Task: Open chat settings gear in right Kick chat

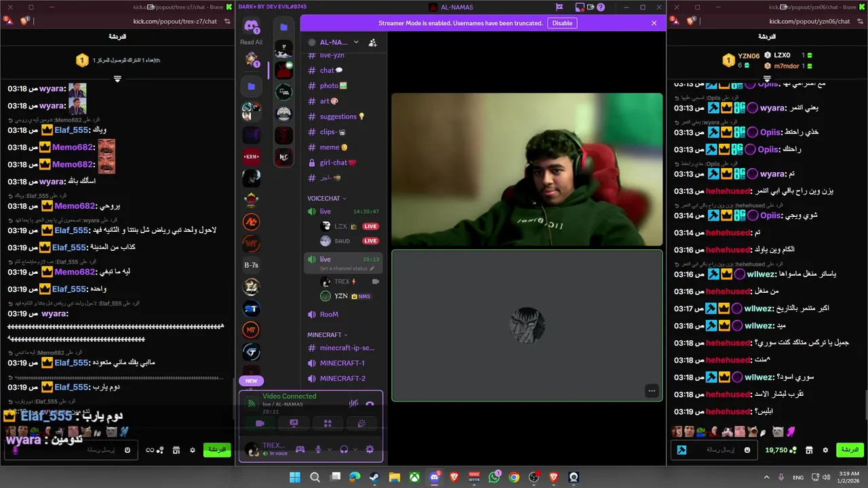Action: (x=825, y=450)
